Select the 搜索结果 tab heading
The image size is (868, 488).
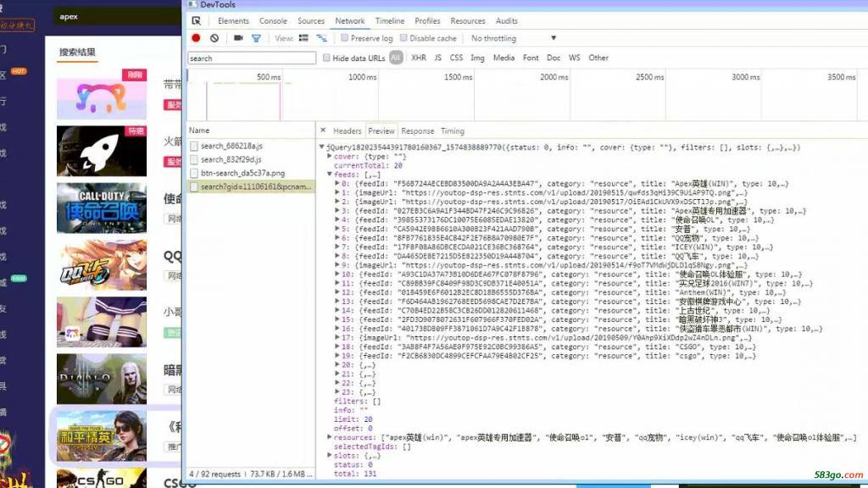[77, 52]
